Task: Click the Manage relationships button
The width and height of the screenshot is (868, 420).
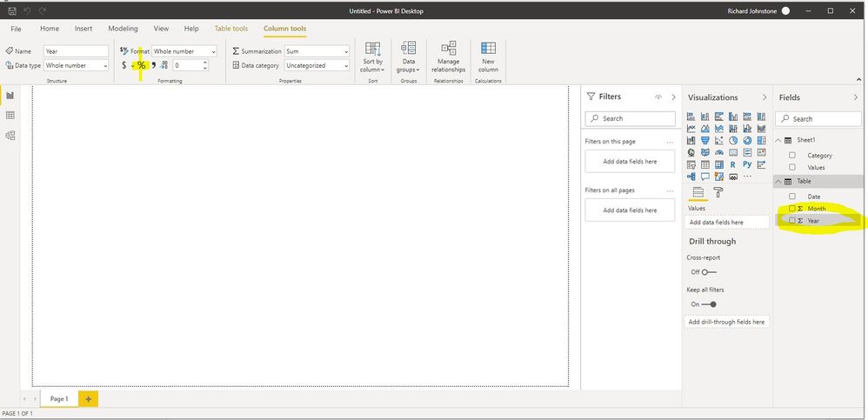Action: tap(449, 57)
